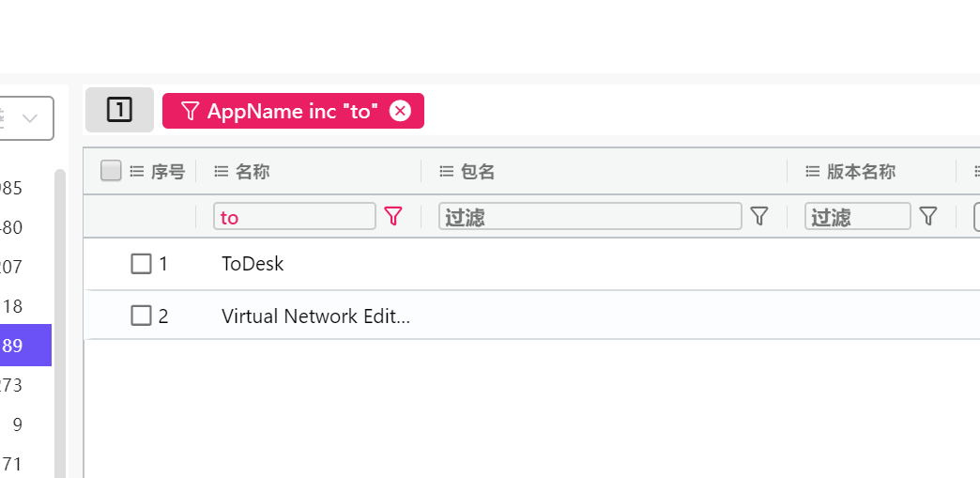980x478 pixels.
Task: Click the pink funnel beside name filter
Action: pos(392,217)
